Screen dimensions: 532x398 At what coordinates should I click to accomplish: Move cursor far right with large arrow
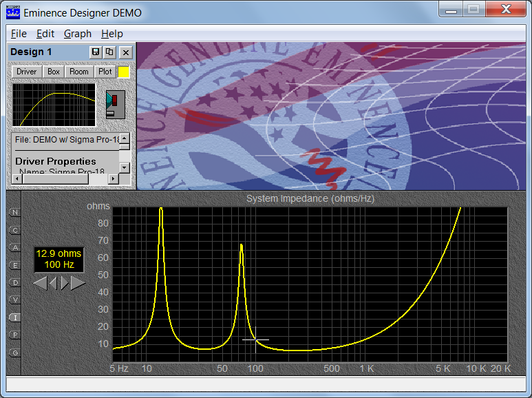[x=78, y=283]
